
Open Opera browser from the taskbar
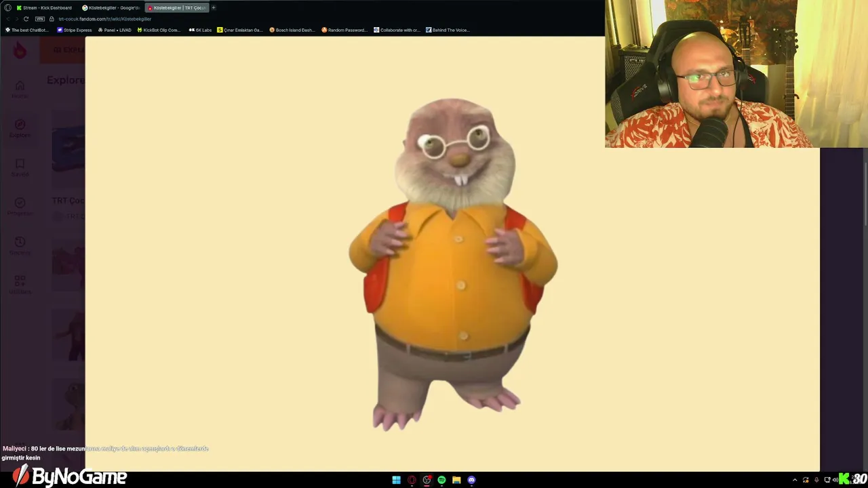[x=412, y=480]
